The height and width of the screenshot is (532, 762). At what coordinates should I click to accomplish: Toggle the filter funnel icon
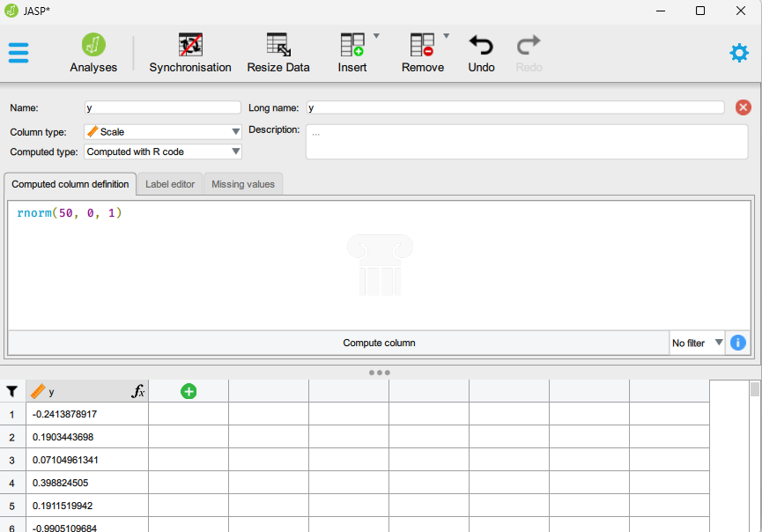click(12, 391)
